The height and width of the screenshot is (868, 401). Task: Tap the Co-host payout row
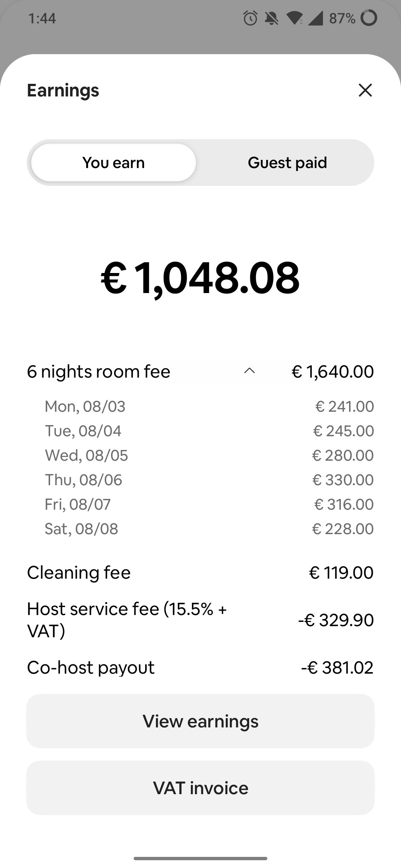tap(200, 667)
